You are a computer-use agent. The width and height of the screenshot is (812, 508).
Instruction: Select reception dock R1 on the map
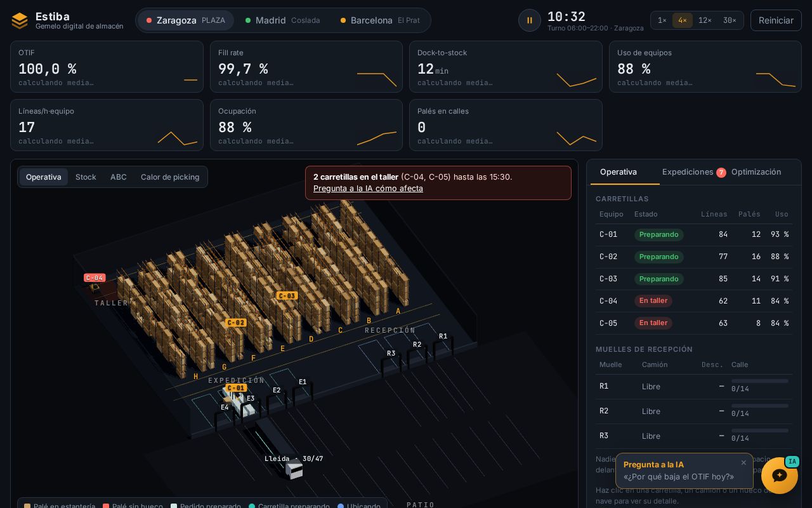click(443, 337)
